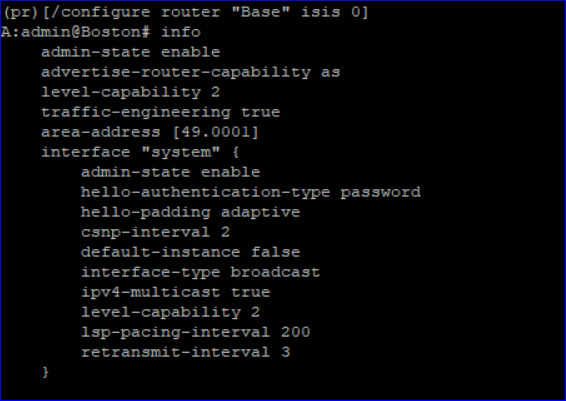The image size is (566, 401).
Task: Click the 'info' command text
Action: [180, 32]
